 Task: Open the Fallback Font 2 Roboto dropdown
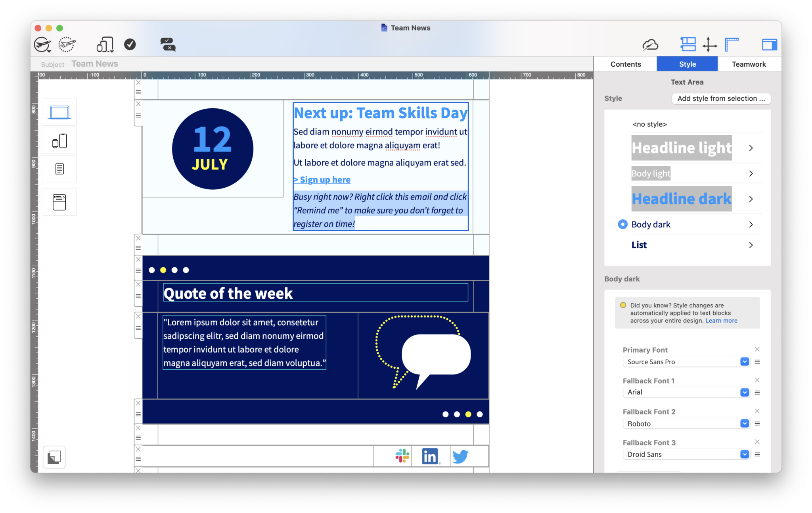click(744, 423)
